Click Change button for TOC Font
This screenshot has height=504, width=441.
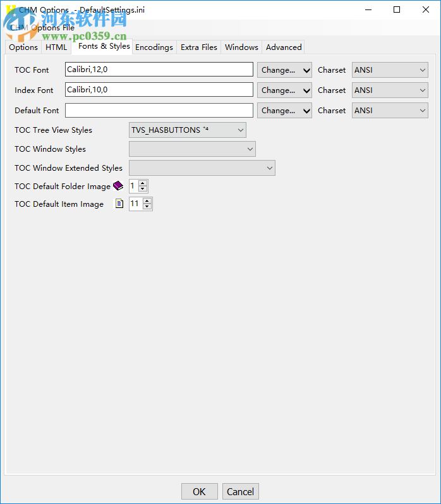point(284,70)
